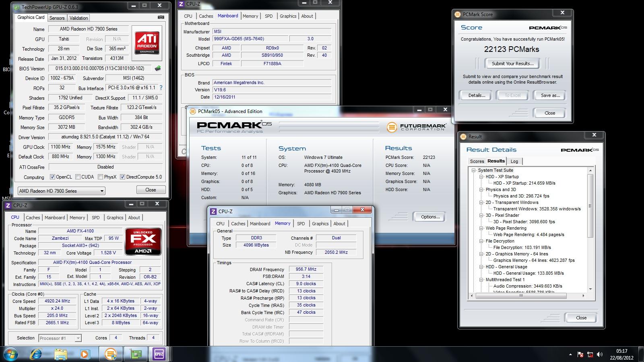Click the Core Speed 4920.24 MHz value
The width and height of the screenshot is (644, 362).
[57, 301]
